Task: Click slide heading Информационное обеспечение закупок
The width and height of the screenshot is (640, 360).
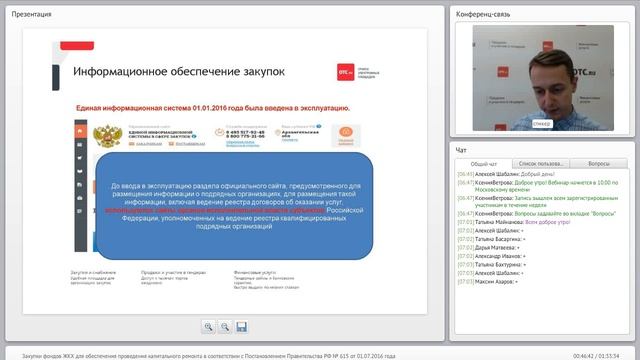Action: click(x=179, y=72)
